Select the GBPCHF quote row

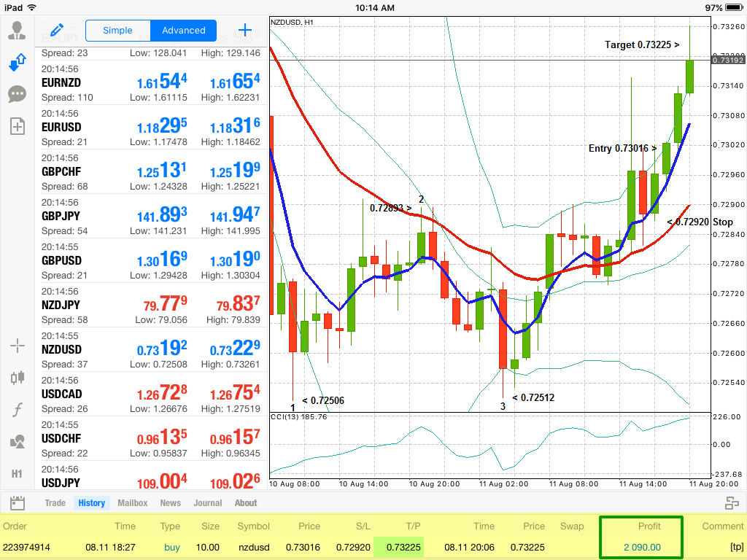point(150,171)
